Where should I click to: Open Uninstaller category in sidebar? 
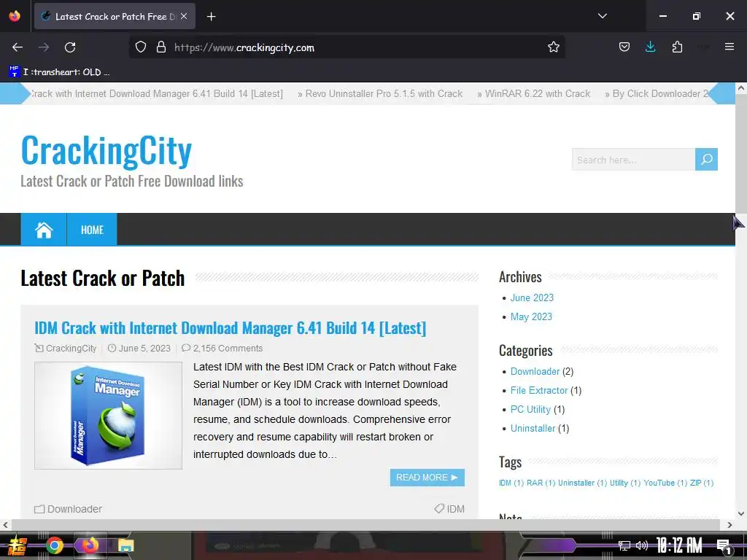point(533,428)
